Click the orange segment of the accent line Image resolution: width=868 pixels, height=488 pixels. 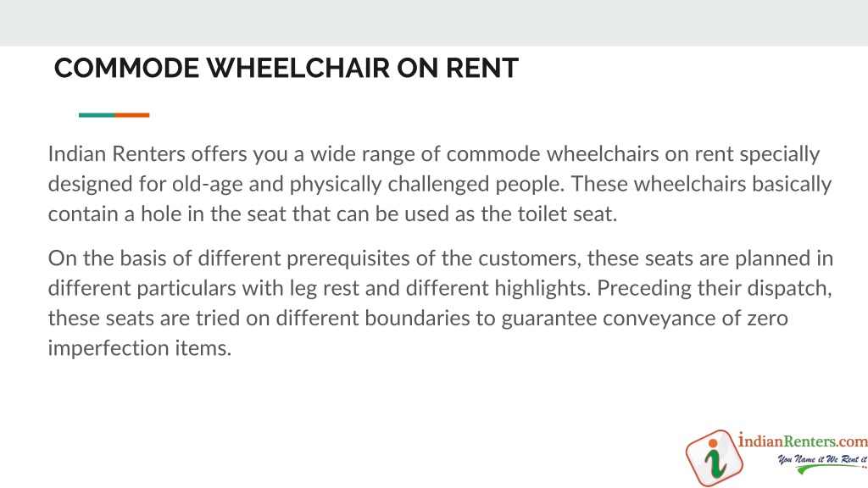(x=131, y=115)
